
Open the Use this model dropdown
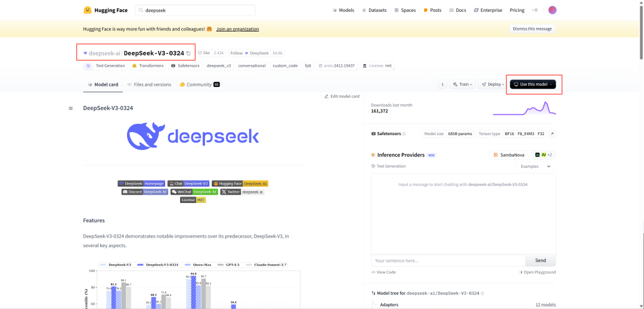coord(532,85)
